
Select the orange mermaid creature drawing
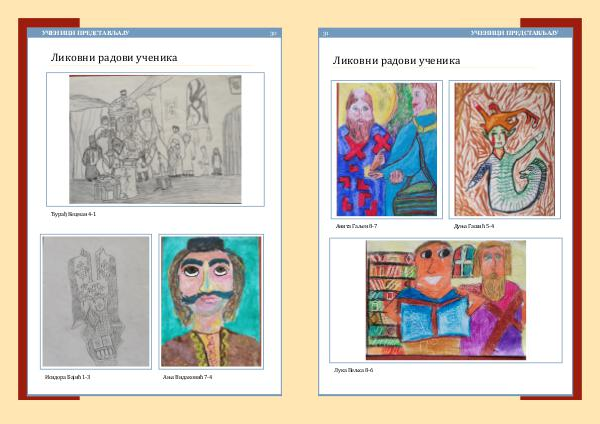(504, 149)
